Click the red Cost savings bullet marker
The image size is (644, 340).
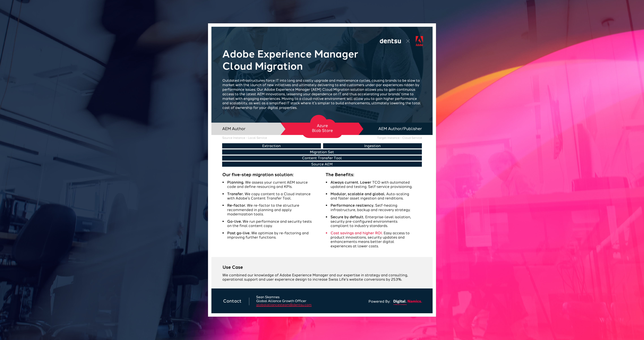point(326,233)
